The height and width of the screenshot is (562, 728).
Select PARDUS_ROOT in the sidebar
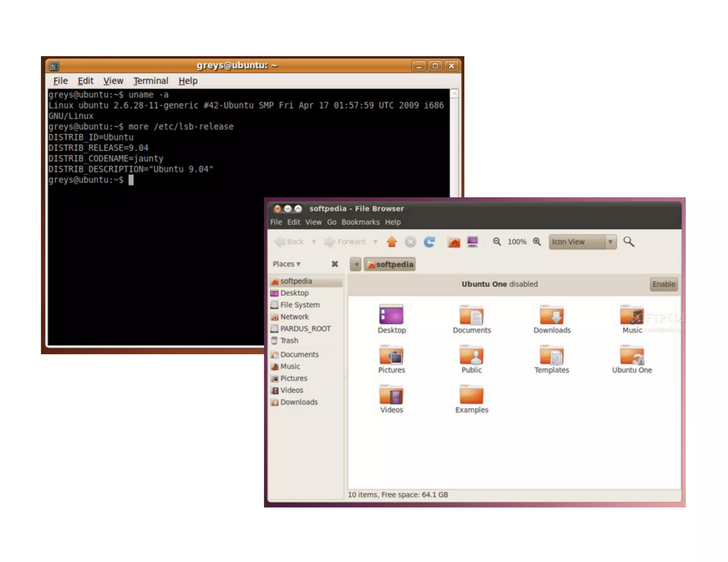305,329
